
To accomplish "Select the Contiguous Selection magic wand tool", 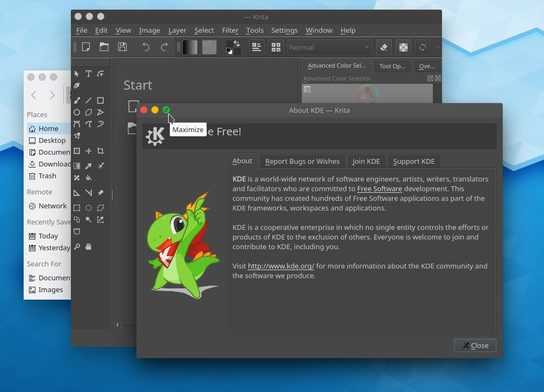I will pos(89,220).
